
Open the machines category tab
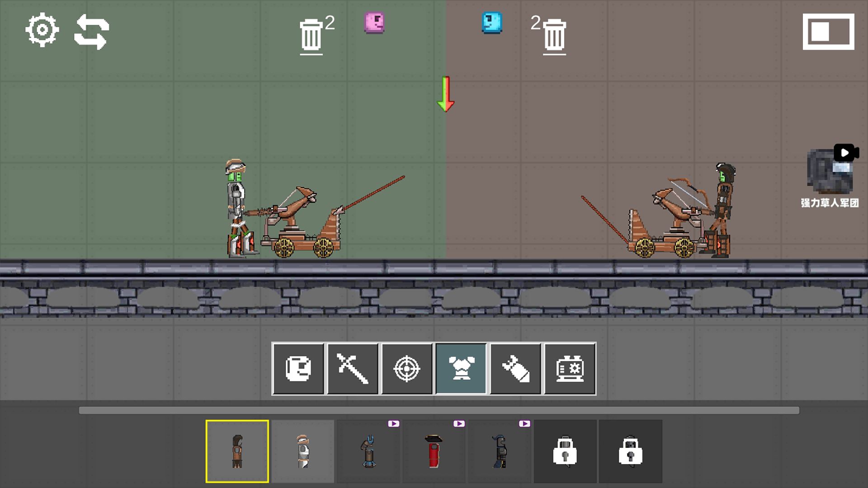[x=570, y=369]
